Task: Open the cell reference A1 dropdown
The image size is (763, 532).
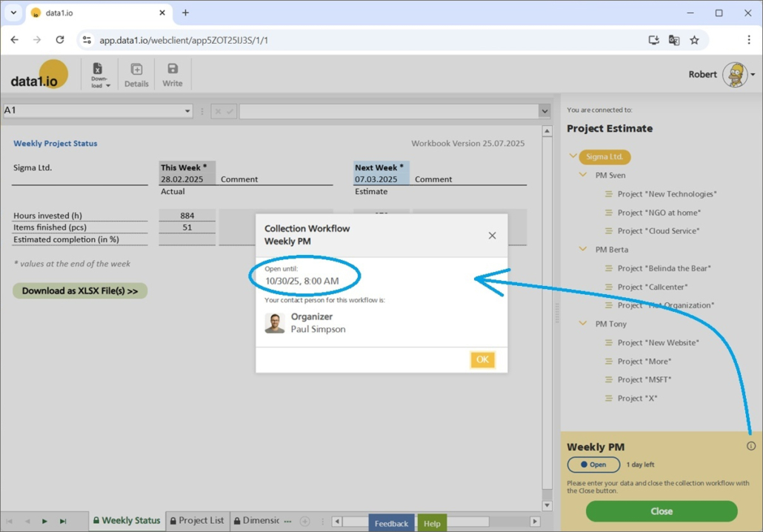Action: pyautogui.click(x=187, y=111)
